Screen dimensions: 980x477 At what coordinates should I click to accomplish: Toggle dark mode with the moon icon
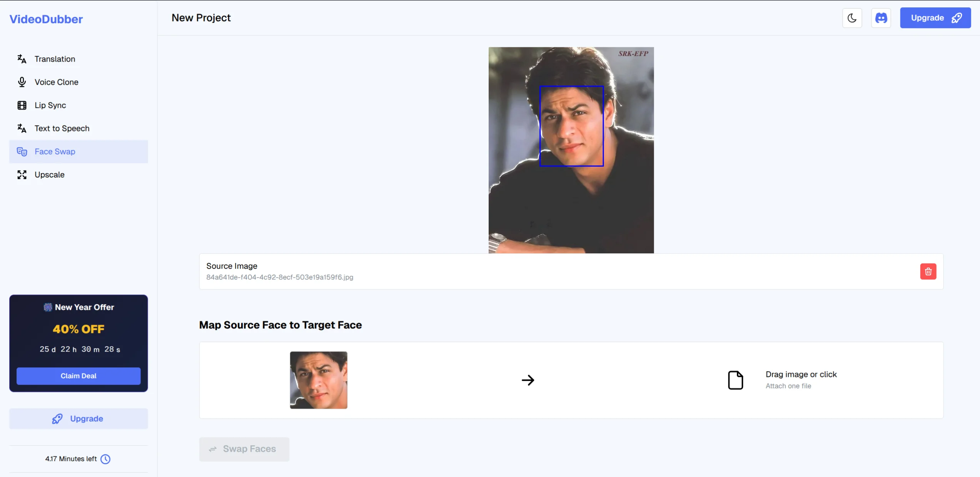852,18
